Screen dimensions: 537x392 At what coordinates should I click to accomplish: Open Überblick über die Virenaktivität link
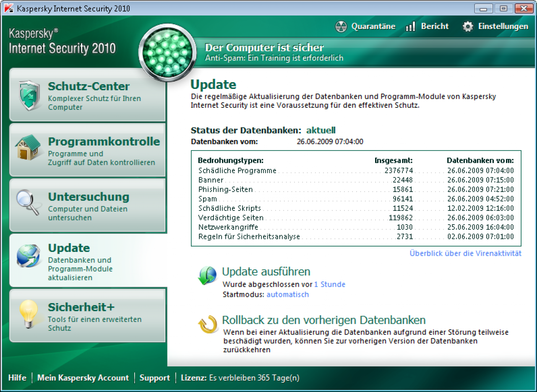click(x=466, y=253)
